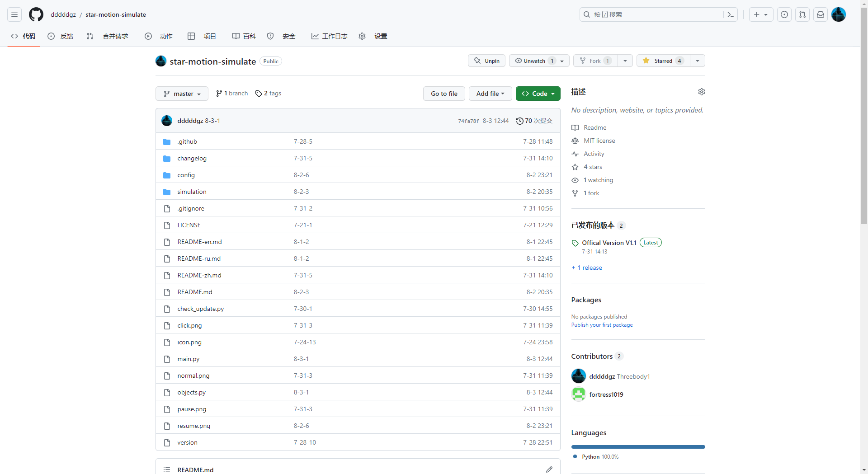Open the README outline list icon
This screenshot has width=868, height=474.
click(x=167, y=469)
